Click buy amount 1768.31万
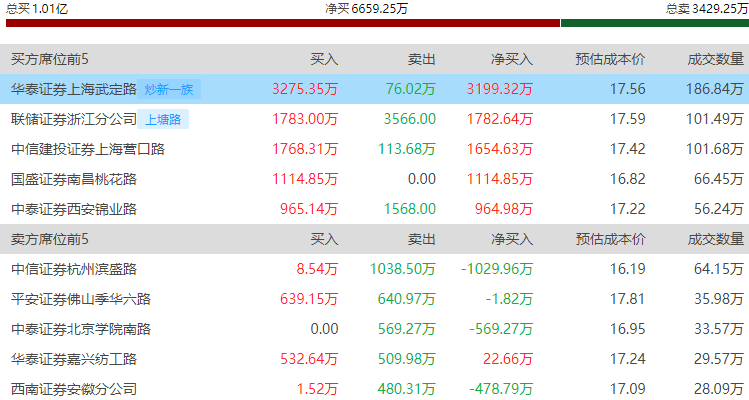749x400 pixels. pyautogui.click(x=305, y=149)
